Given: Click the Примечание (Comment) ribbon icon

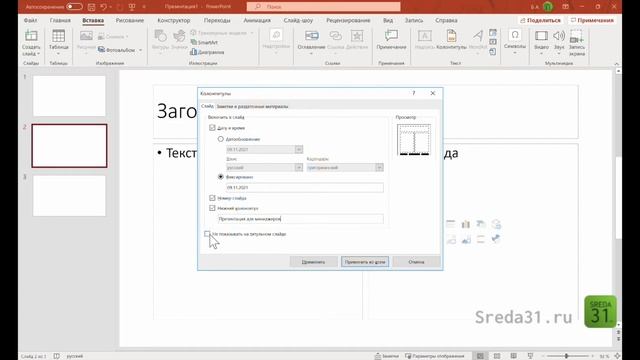Looking at the screenshot, I should pyautogui.click(x=391, y=36).
